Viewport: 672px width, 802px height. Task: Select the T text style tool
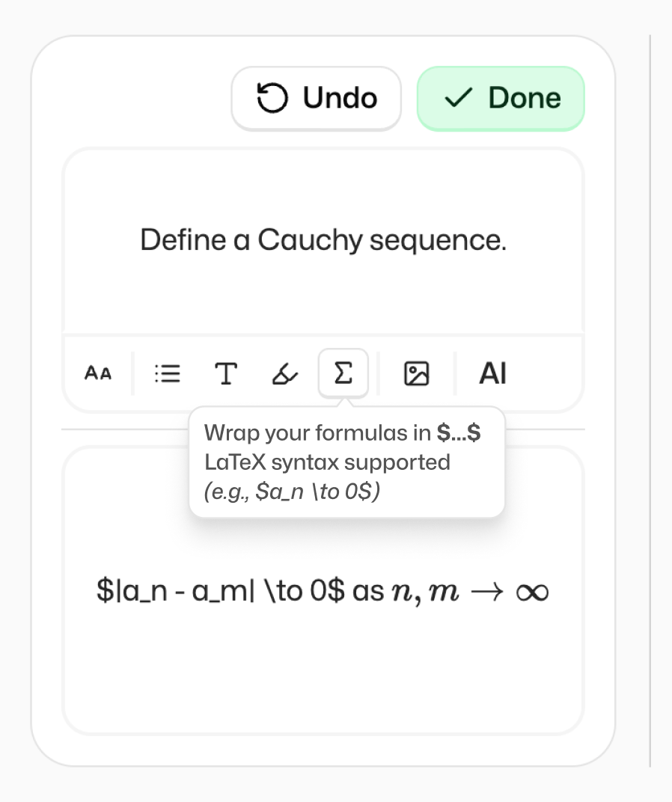[226, 373]
